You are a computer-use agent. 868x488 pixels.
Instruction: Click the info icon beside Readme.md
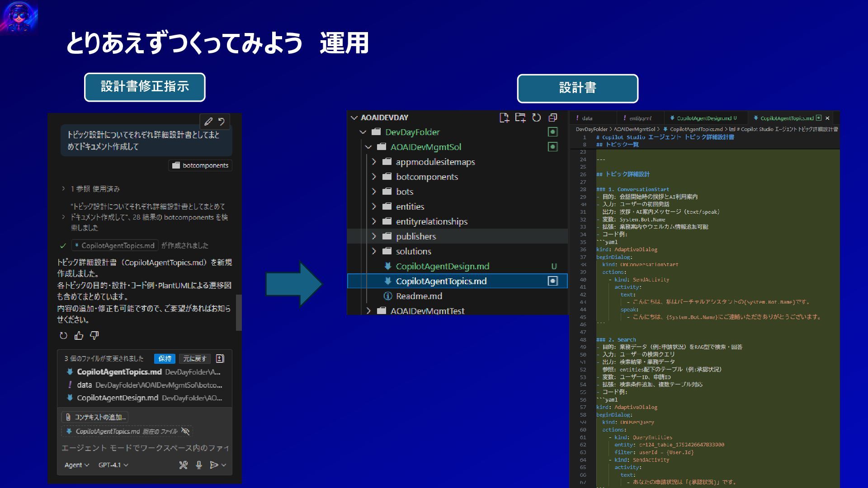(x=387, y=296)
